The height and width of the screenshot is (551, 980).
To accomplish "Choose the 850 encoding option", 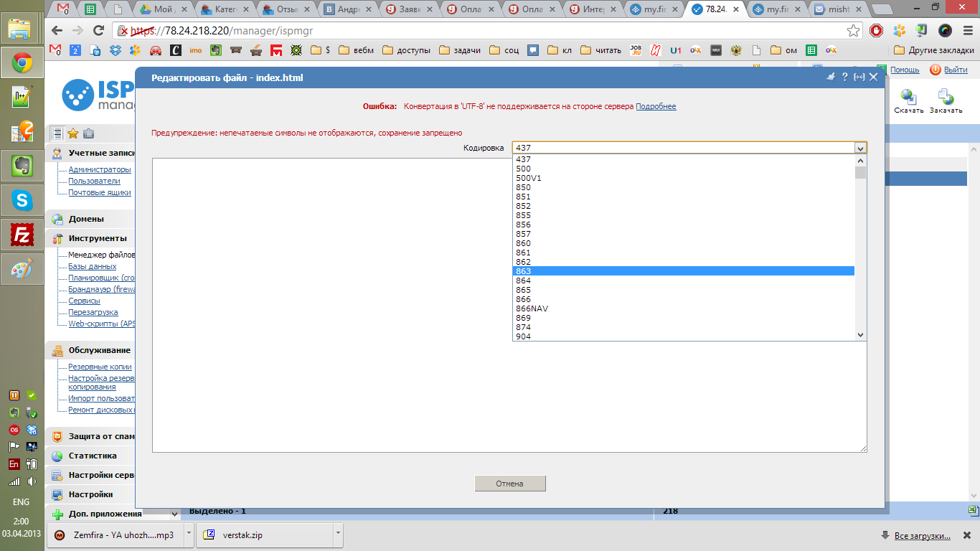I will coord(523,187).
